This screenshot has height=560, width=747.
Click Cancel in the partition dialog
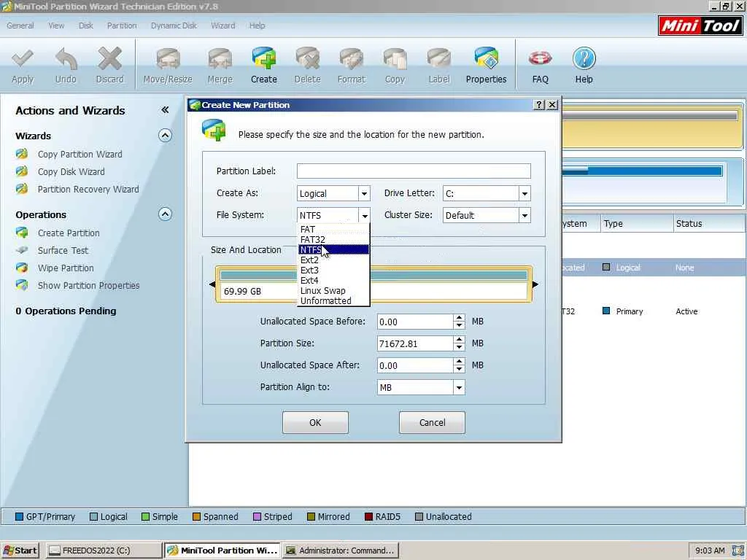pyautogui.click(x=432, y=422)
